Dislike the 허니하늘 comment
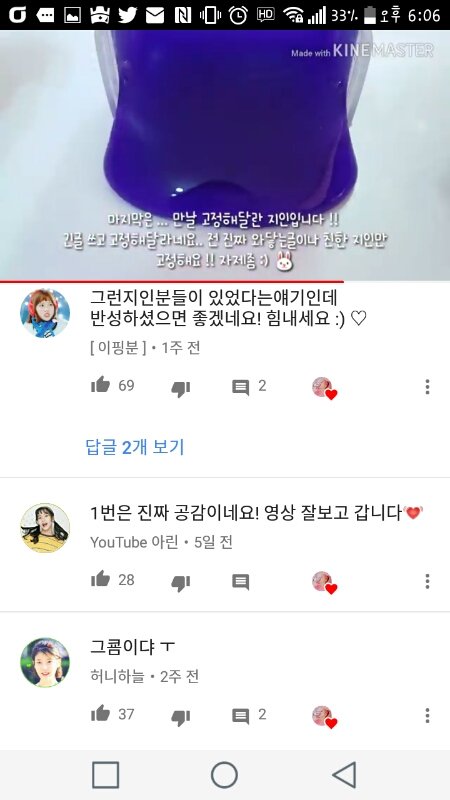The height and width of the screenshot is (800, 450). click(x=181, y=717)
